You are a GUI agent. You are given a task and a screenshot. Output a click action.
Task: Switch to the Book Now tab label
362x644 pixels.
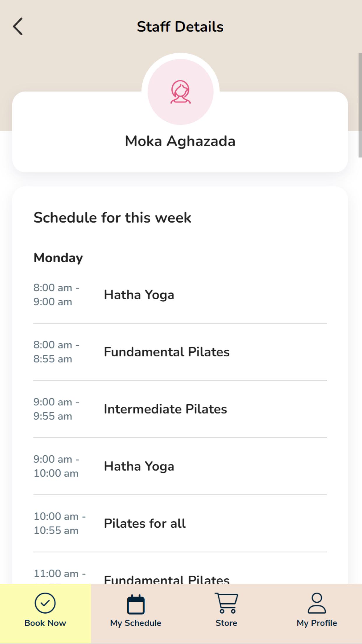tap(45, 623)
